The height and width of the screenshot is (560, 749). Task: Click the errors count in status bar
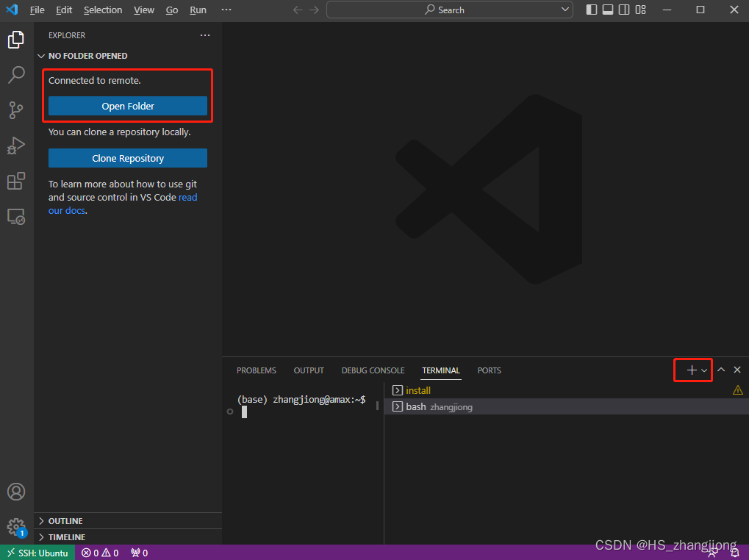click(90, 553)
